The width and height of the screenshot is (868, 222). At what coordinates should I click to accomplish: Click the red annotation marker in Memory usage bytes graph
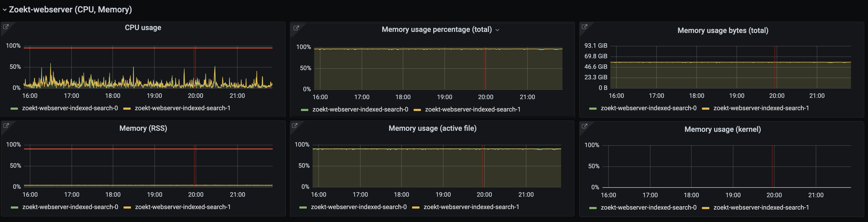click(x=775, y=67)
